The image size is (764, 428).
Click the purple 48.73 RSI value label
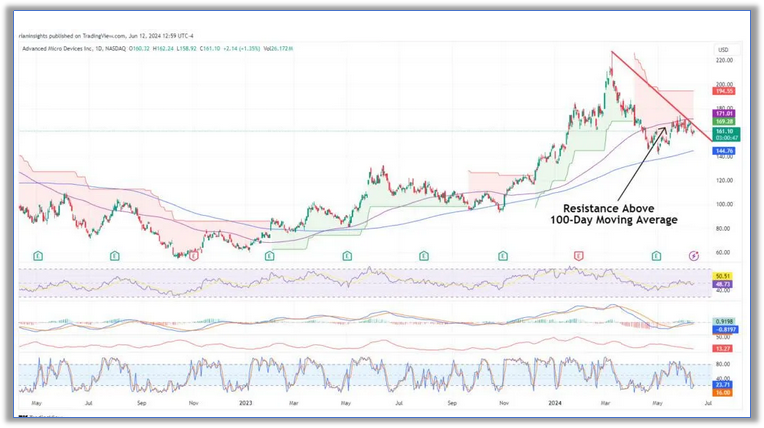pyautogui.click(x=723, y=284)
